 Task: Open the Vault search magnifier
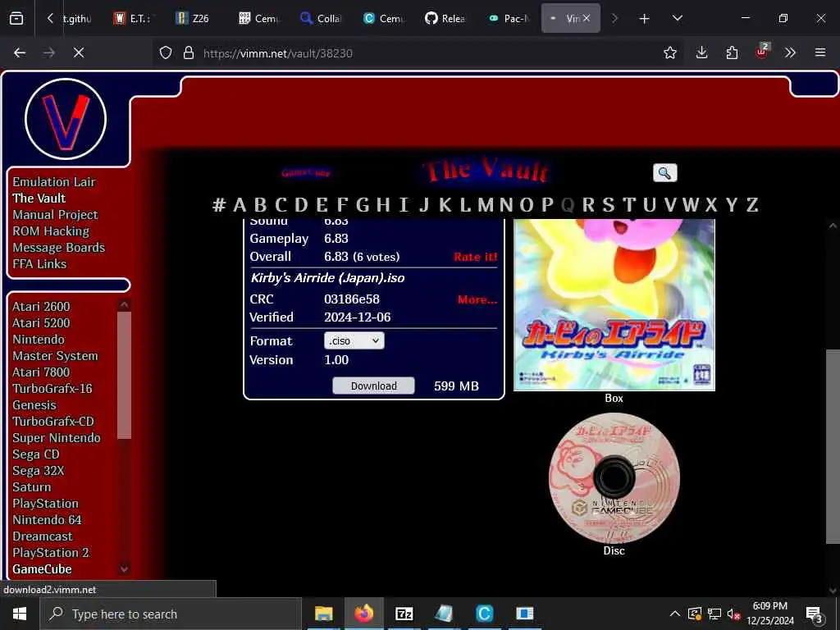[x=664, y=173]
